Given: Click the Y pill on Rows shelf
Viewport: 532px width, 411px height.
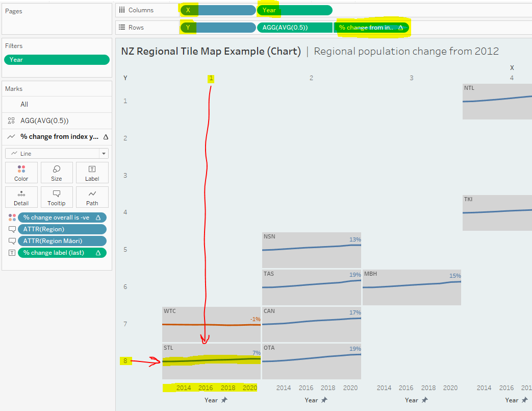Looking at the screenshot, I should coord(218,28).
